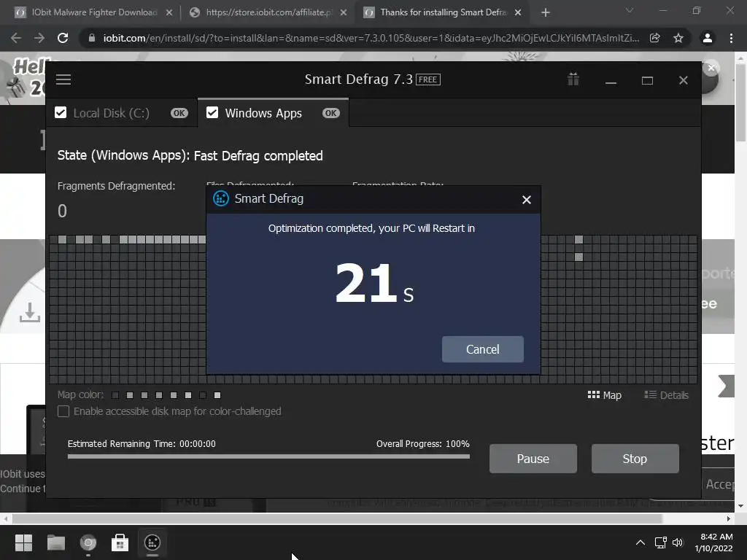Viewport: 747px width, 560px height.
Task: Open Microsoft Store from the taskbar
Action: (120, 542)
